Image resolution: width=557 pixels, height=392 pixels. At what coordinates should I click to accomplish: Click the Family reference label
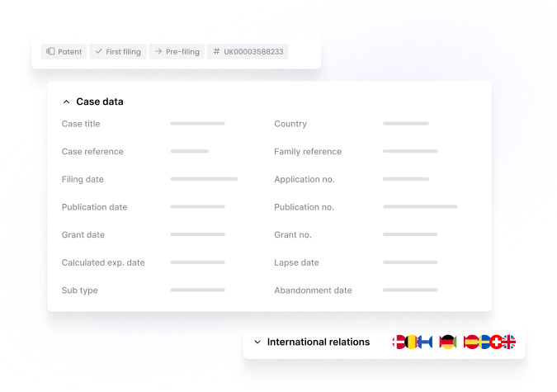tap(308, 151)
